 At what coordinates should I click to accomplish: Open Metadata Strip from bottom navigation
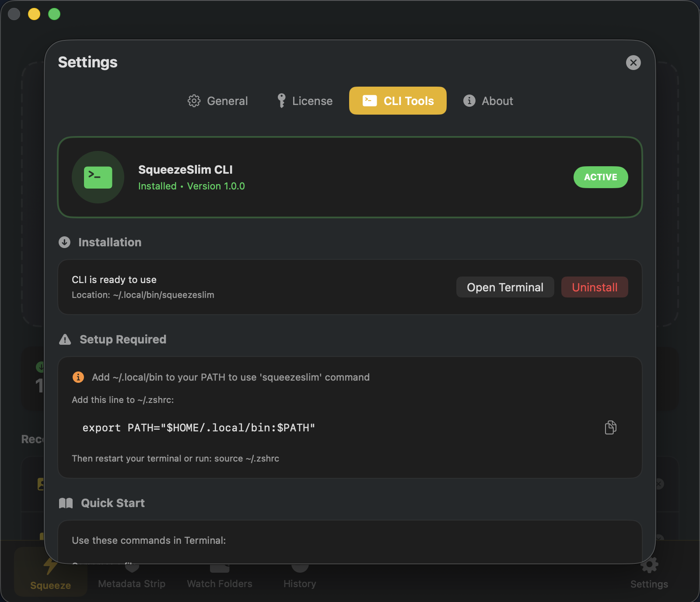tap(132, 573)
